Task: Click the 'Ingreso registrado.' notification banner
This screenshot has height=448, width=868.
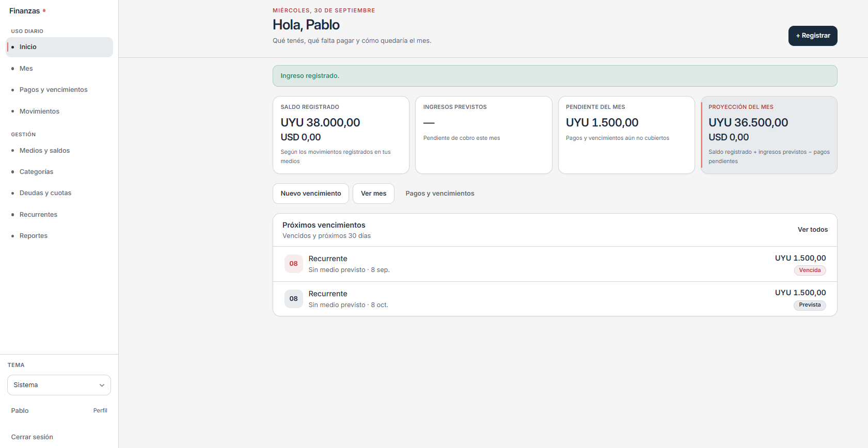Action: tap(555, 76)
